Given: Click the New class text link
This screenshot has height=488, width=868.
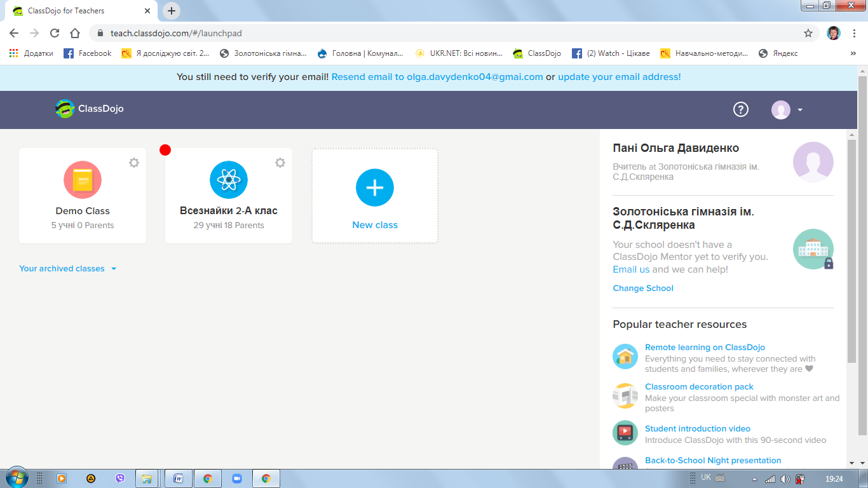Looking at the screenshot, I should 375,225.
